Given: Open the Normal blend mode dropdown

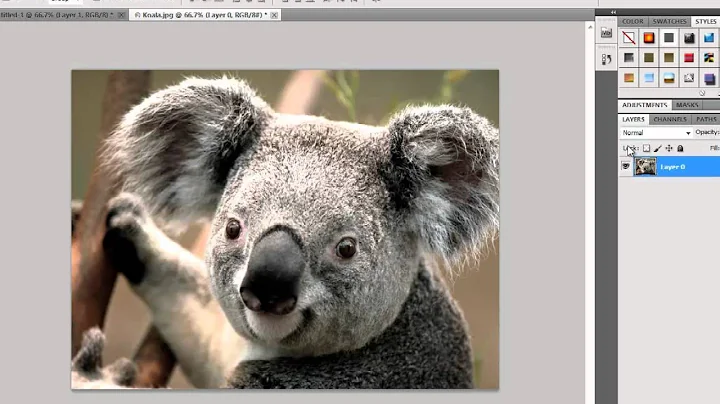Looking at the screenshot, I should click(x=656, y=133).
